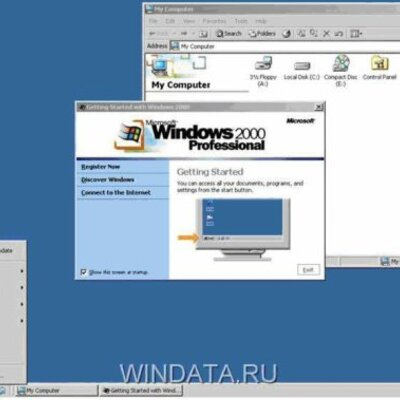The image size is (400, 400).
Task: Toggle Show this screen at startup checkbox
Action: (83, 272)
